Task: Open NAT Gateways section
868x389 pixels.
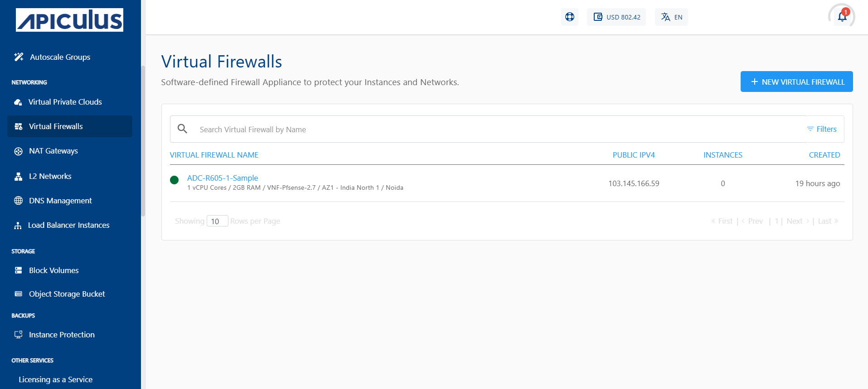Action: pyautogui.click(x=53, y=151)
